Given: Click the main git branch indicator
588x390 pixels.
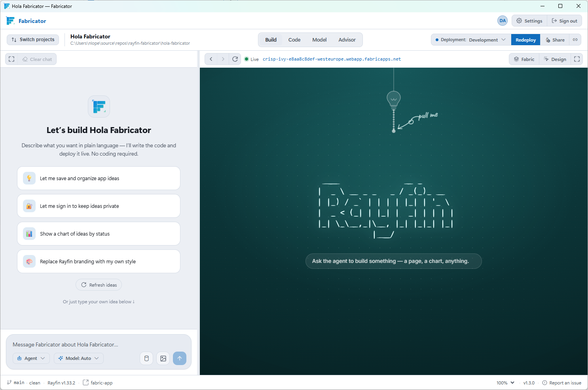Looking at the screenshot, I should coord(16,383).
